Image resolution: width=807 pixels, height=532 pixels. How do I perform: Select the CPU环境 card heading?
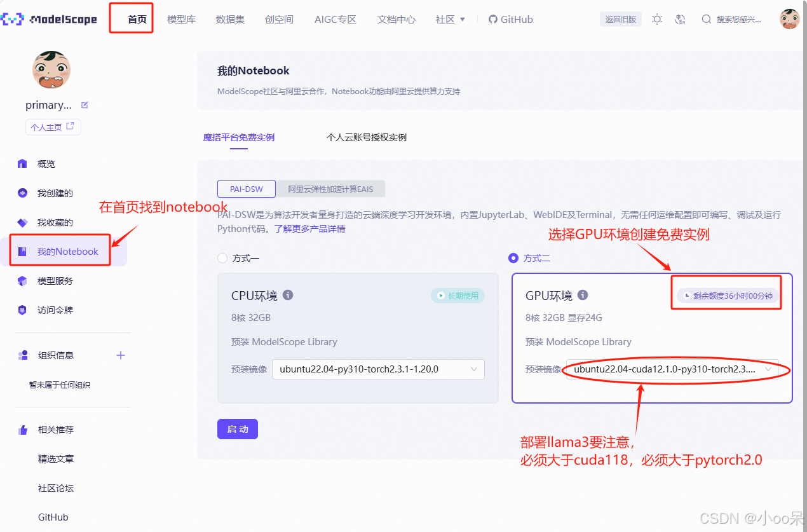click(254, 296)
